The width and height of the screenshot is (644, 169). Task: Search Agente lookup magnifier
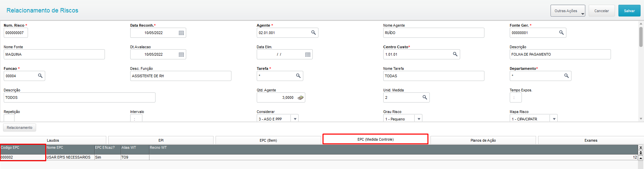(x=313, y=33)
